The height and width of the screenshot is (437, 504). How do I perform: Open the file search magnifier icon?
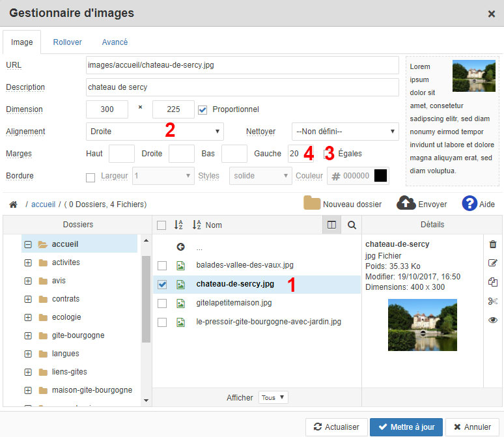(352, 225)
